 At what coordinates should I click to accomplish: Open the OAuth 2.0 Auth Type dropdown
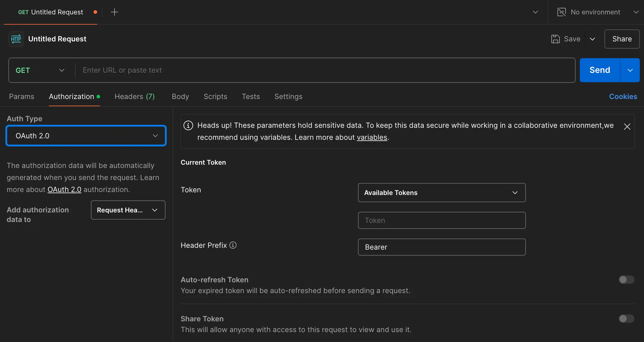86,136
